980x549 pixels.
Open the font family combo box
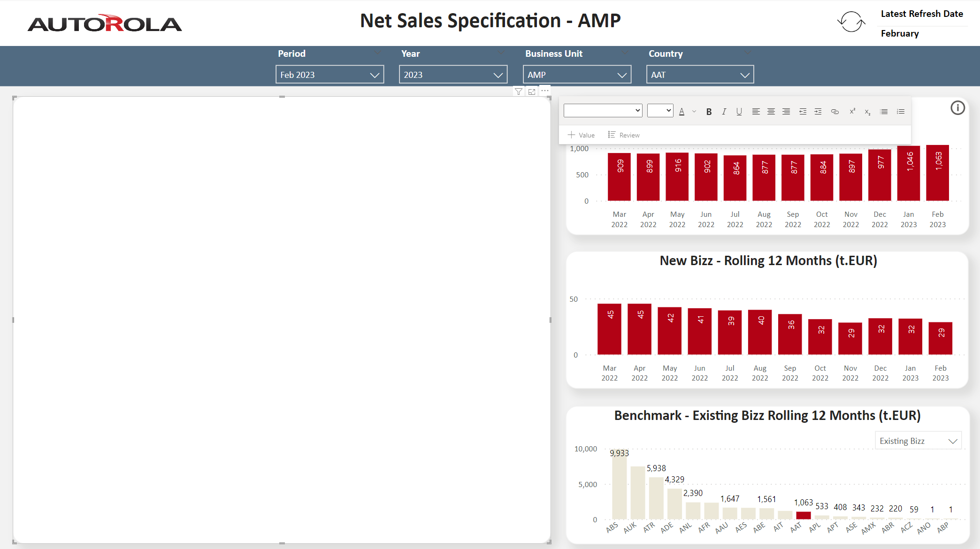pyautogui.click(x=603, y=111)
